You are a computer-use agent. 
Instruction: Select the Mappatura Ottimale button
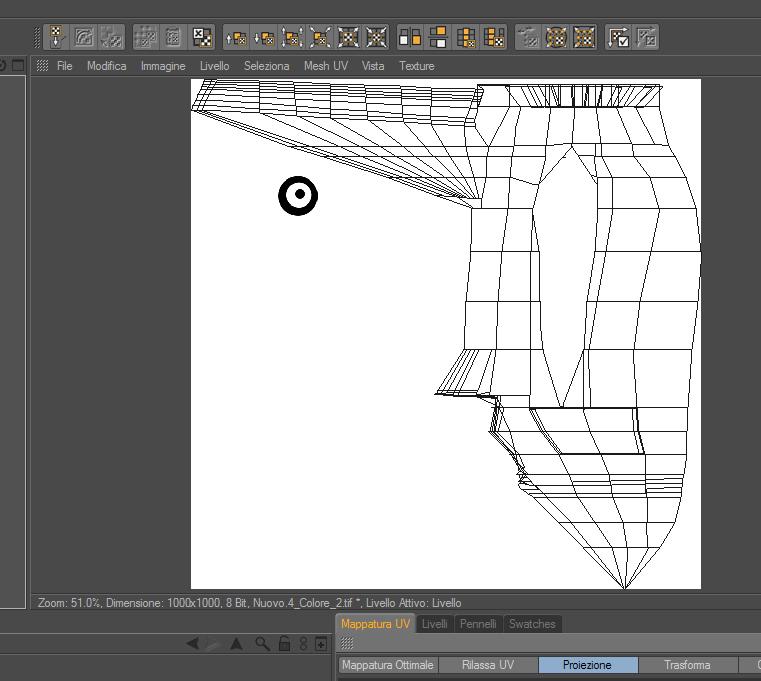click(388, 665)
